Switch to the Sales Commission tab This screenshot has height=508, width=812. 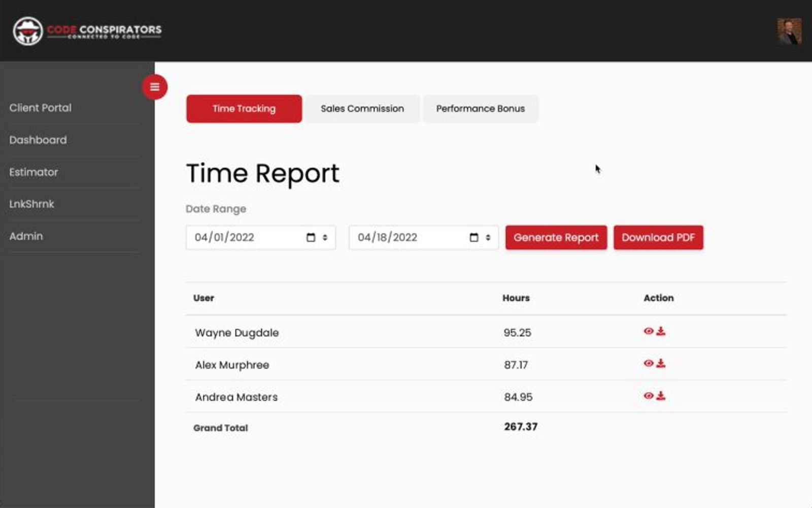[x=362, y=109]
